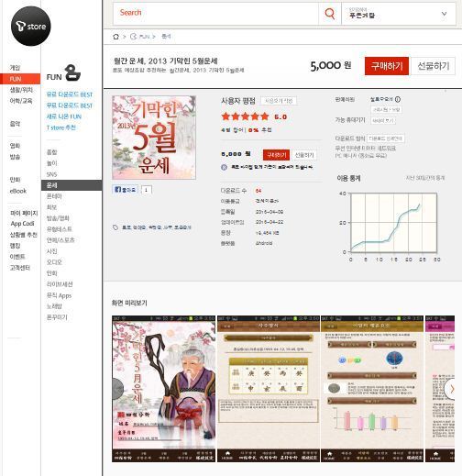This screenshot has height=476, width=462.
Task: Select 종합 subcategory
Action: coord(51,152)
